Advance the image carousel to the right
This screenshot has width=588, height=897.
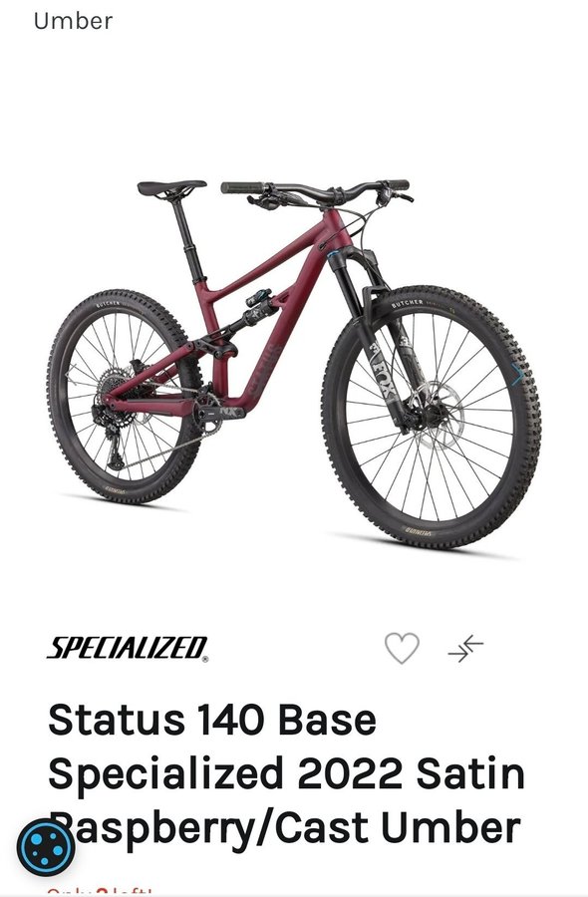coord(517,375)
